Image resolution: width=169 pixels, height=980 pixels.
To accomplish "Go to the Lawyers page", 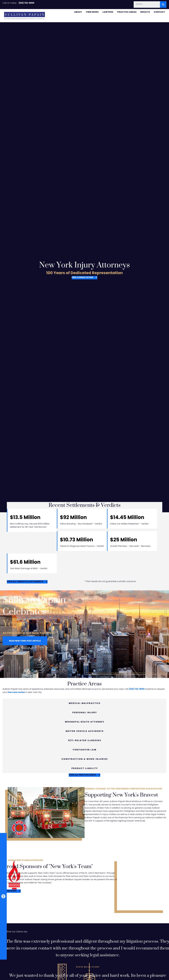I will click(108, 12).
